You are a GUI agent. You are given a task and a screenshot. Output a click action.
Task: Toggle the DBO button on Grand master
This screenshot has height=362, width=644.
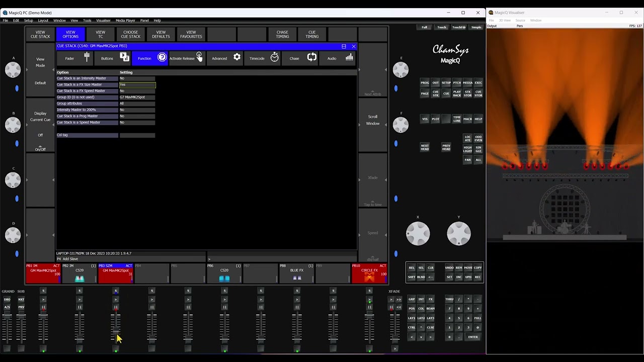7,300
